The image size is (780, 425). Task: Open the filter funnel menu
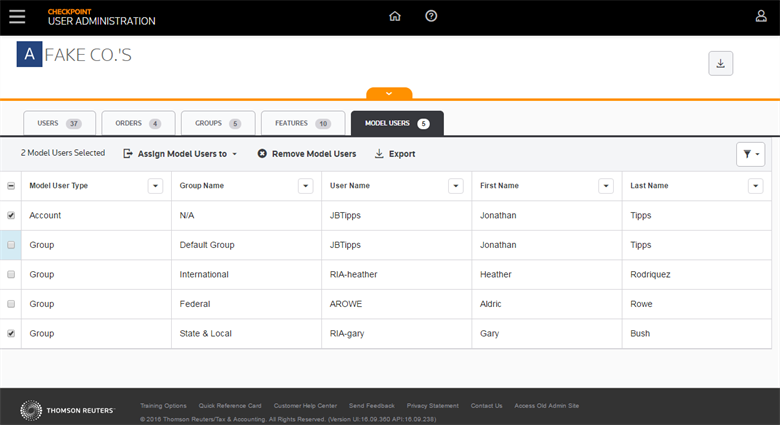pyautogui.click(x=750, y=154)
